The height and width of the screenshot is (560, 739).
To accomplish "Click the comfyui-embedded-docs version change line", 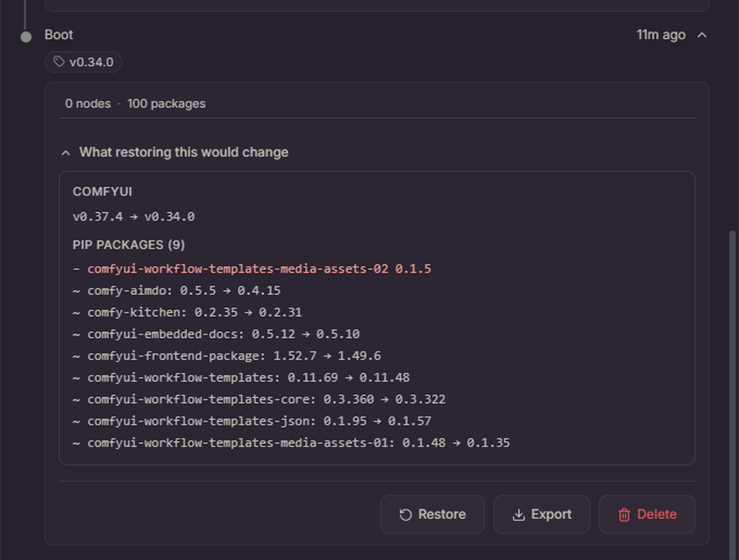I will pos(216,334).
